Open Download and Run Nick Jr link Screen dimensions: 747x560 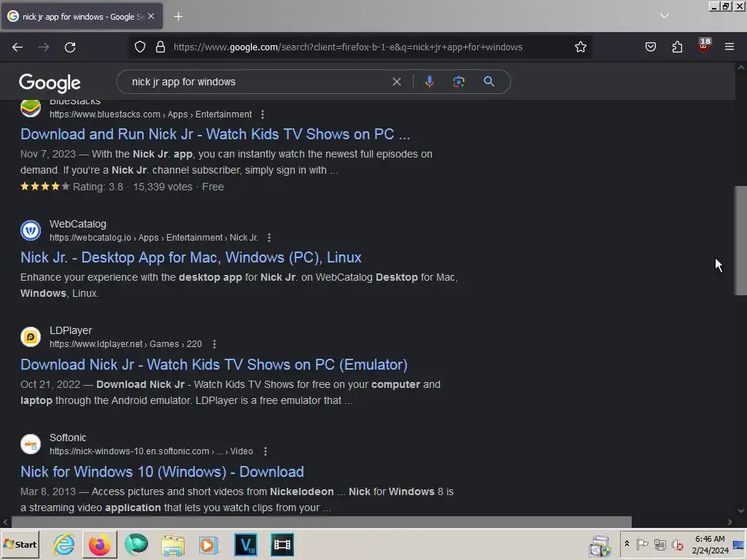(x=215, y=134)
